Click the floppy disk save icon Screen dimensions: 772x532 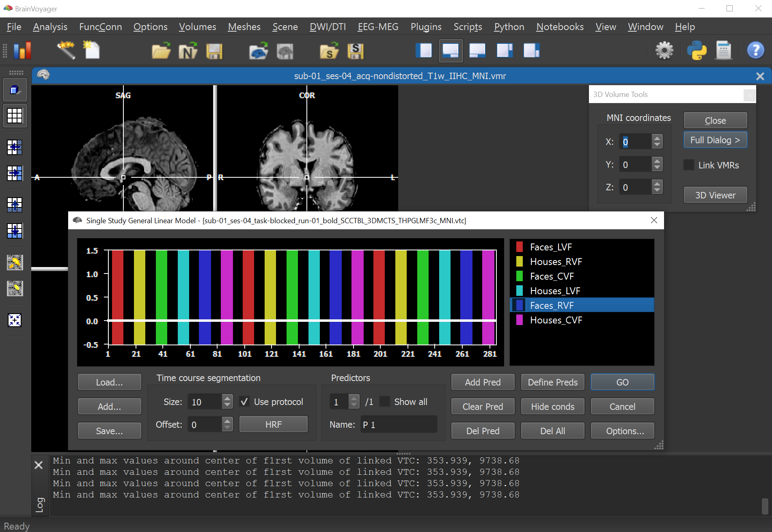(214, 51)
